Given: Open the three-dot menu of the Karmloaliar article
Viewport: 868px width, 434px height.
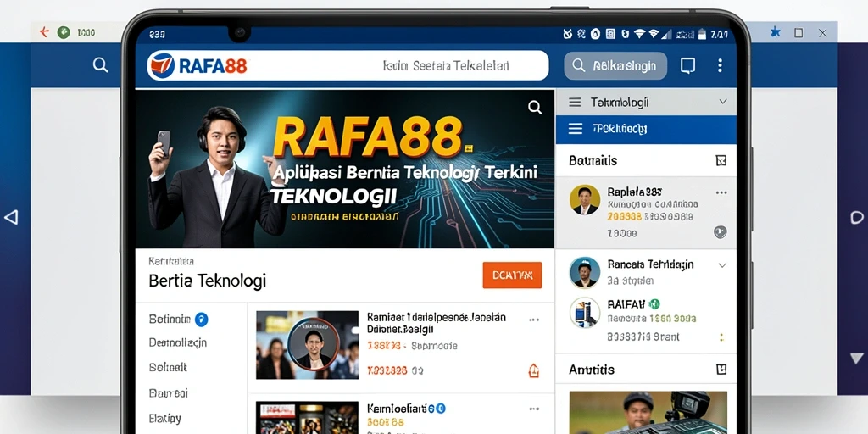Looking at the screenshot, I should [534, 409].
